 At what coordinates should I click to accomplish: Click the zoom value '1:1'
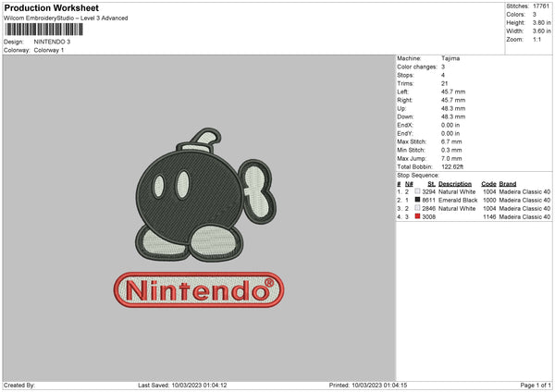[x=536, y=39]
